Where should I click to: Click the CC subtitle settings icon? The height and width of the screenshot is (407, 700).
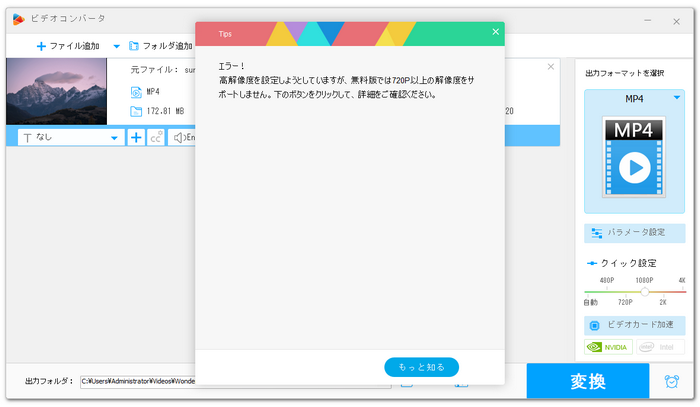[156, 137]
